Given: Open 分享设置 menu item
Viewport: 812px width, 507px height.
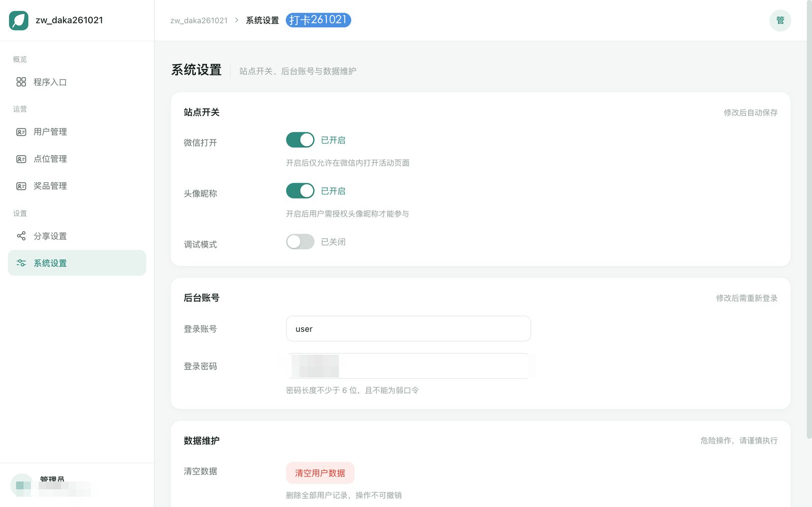Looking at the screenshot, I should 77,236.
